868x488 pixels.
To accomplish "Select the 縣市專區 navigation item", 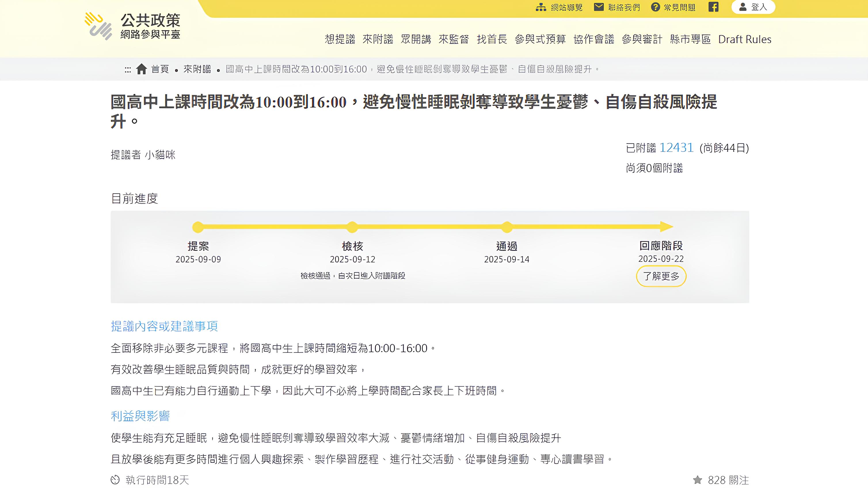I will click(690, 39).
